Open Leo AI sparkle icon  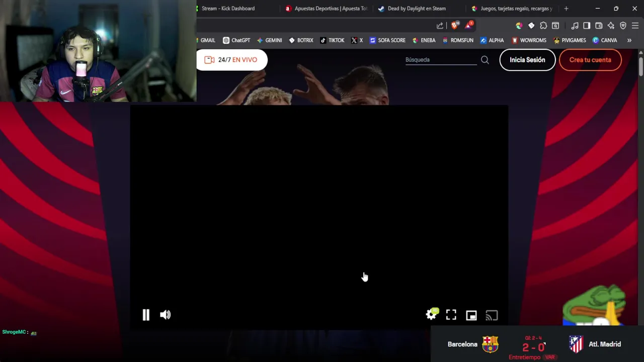611,26
